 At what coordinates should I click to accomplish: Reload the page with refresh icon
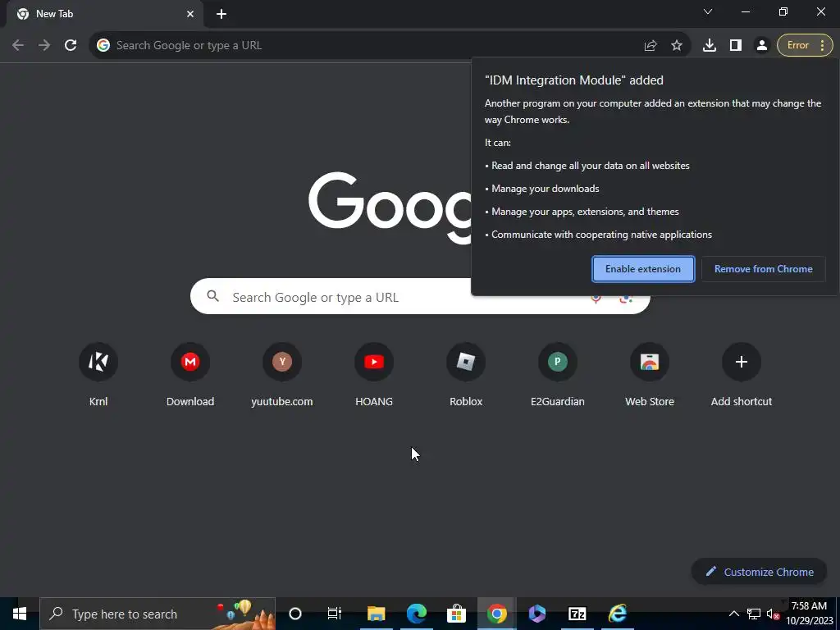coord(71,46)
